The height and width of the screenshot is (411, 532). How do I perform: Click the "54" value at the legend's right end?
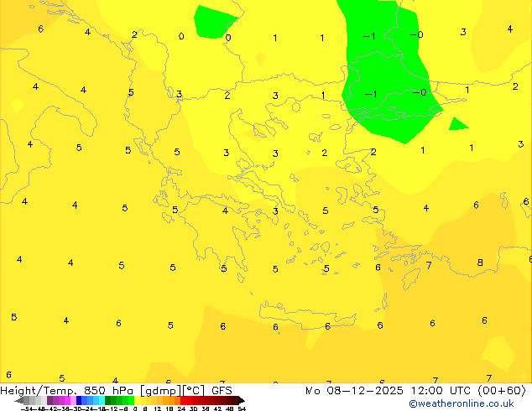[242, 408]
